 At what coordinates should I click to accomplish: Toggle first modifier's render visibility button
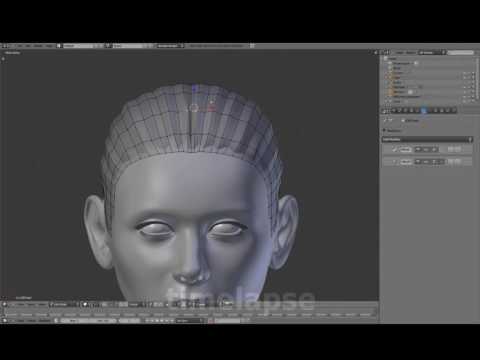coord(418,150)
